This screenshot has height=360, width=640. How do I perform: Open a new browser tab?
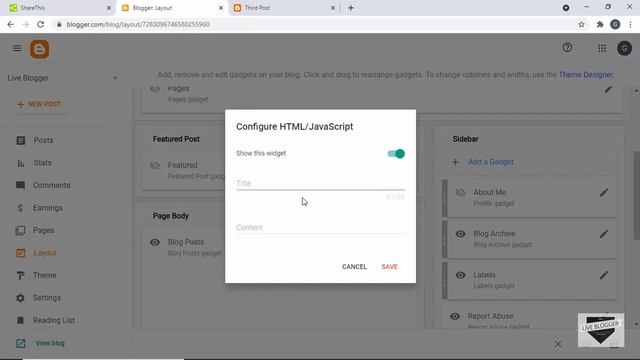[x=351, y=8]
